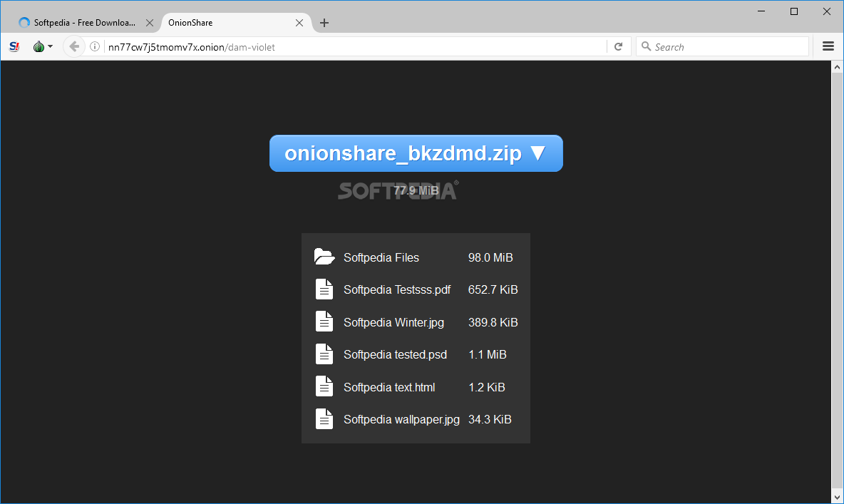This screenshot has height=504, width=844.
Task: Close the Softpedia tab
Action: (x=150, y=23)
